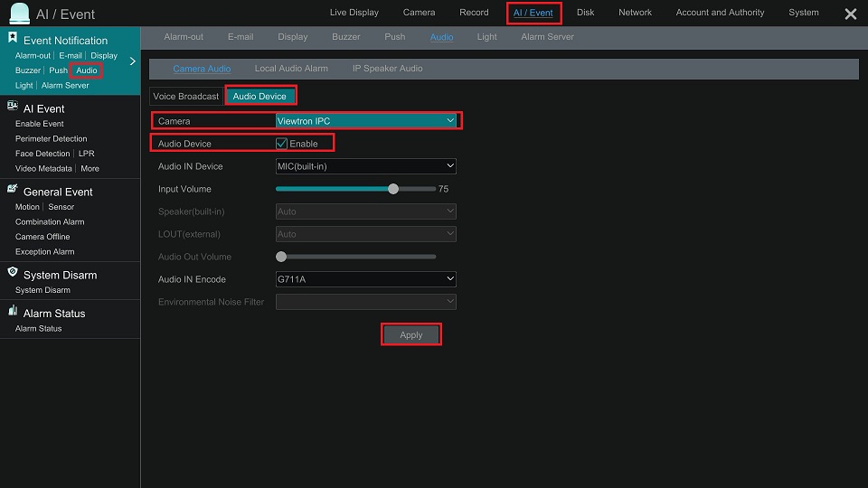Screen dimensions: 868x488
Task: Click the System Disarm shield icon
Action: click(x=12, y=272)
